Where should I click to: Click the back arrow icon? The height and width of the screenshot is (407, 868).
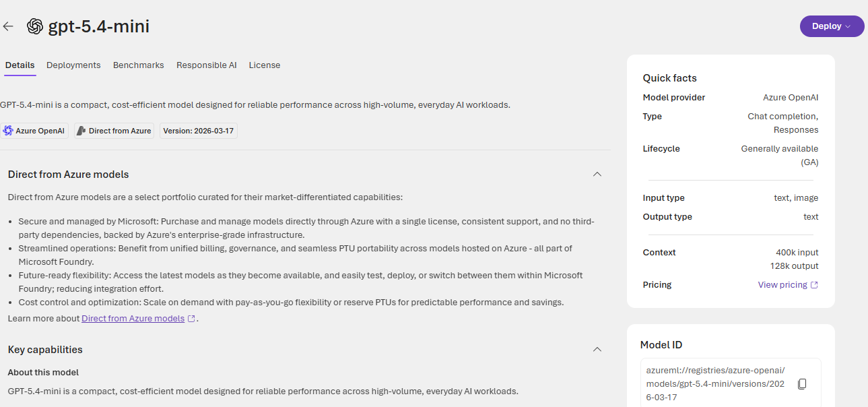pyautogui.click(x=8, y=26)
